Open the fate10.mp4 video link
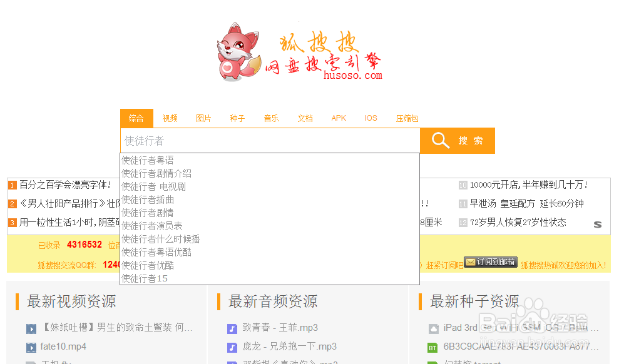This screenshot has width=624, height=364. pos(63,346)
